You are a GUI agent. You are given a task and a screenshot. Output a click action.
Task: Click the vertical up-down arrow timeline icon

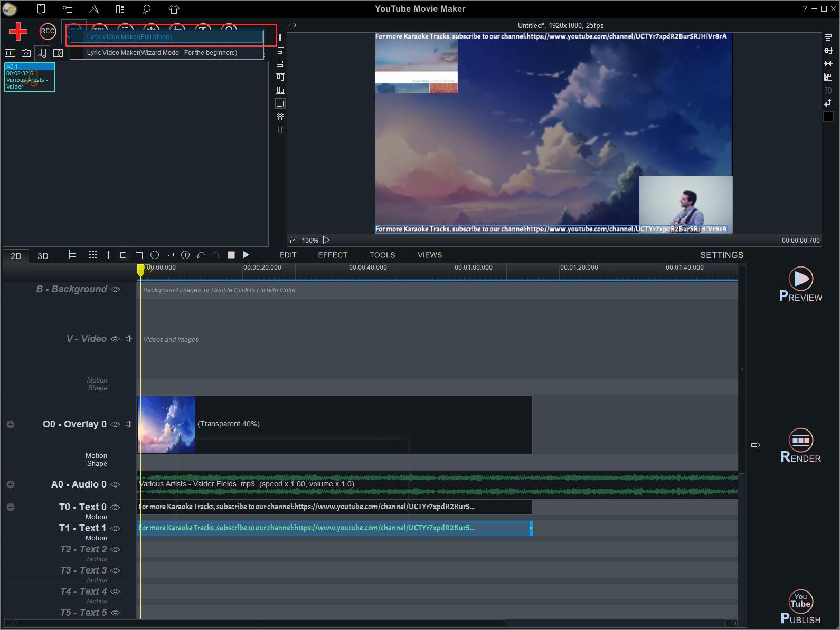pyautogui.click(x=108, y=255)
